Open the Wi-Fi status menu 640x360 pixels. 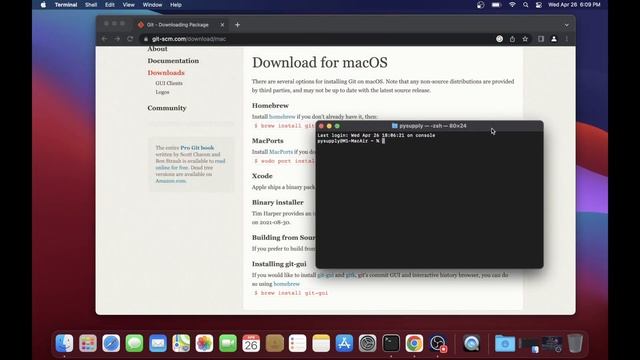pyautogui.click(x=512, y=5)
